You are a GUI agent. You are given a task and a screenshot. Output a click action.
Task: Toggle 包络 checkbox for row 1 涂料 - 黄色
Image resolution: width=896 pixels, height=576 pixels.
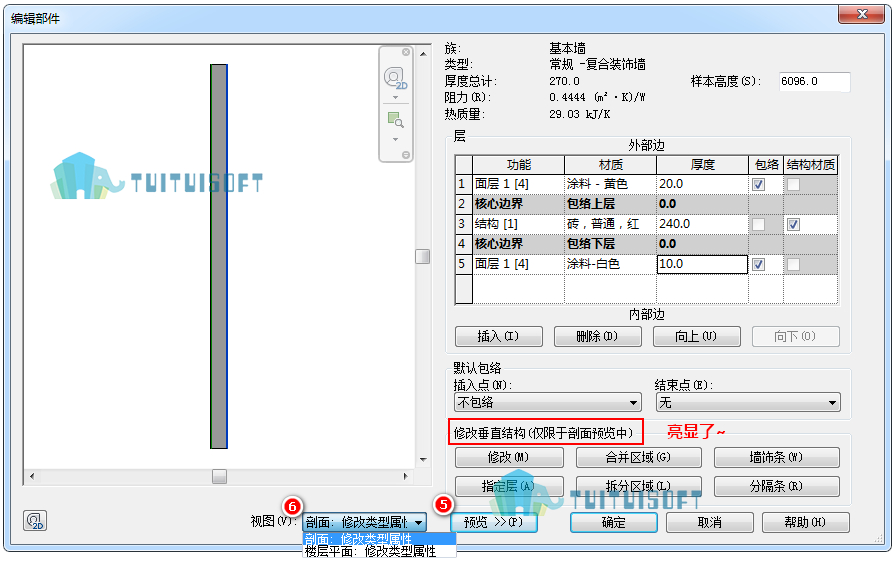click(758, 185)
